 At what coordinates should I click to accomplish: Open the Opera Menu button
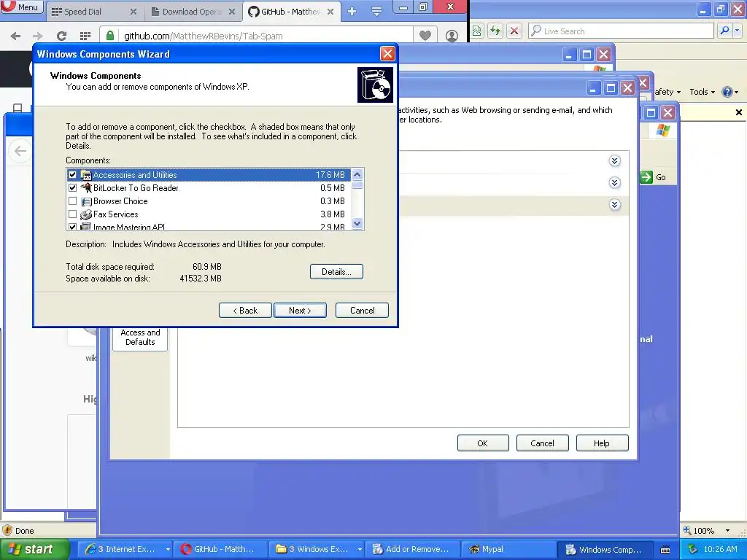[x=21, y=7]
